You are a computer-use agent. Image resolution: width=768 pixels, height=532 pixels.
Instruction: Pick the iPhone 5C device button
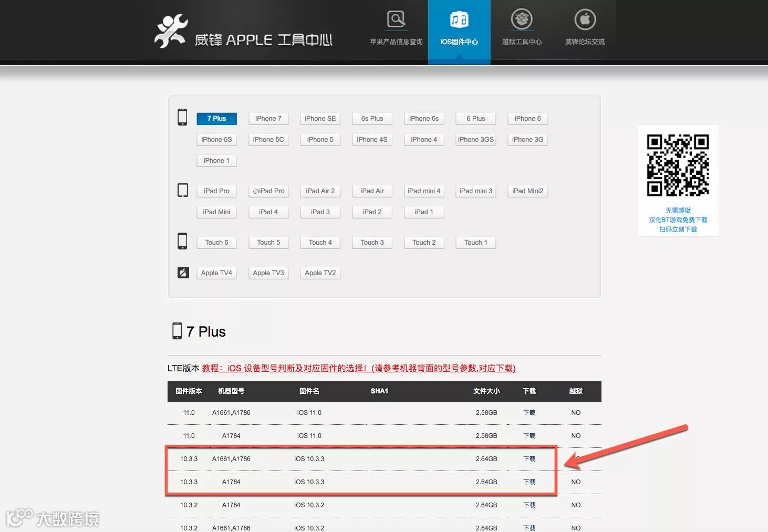click(268, 140)
